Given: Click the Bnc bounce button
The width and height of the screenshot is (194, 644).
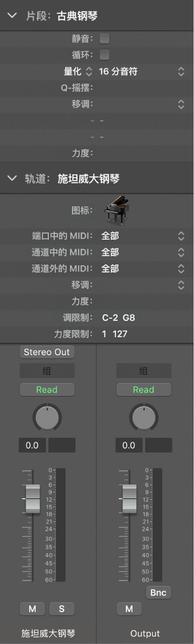Looking at the screenshot, I should tap(158, 592).
